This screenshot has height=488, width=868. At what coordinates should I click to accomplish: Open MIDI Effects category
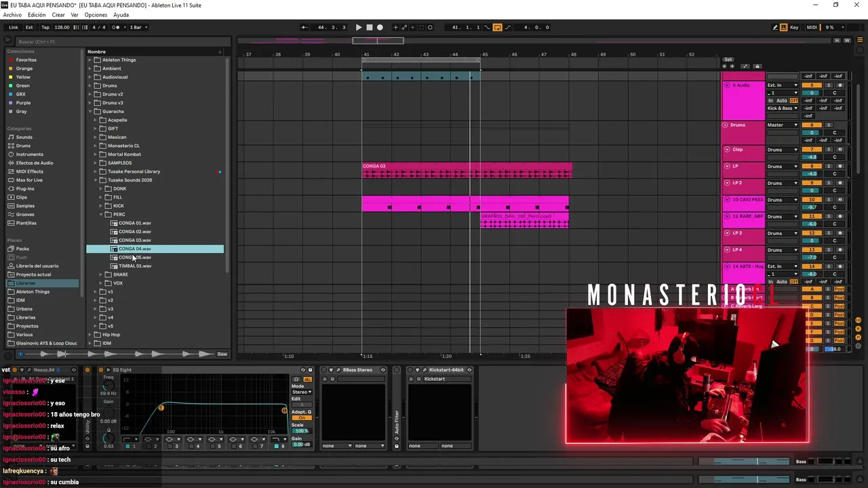[x=29, y=171]
